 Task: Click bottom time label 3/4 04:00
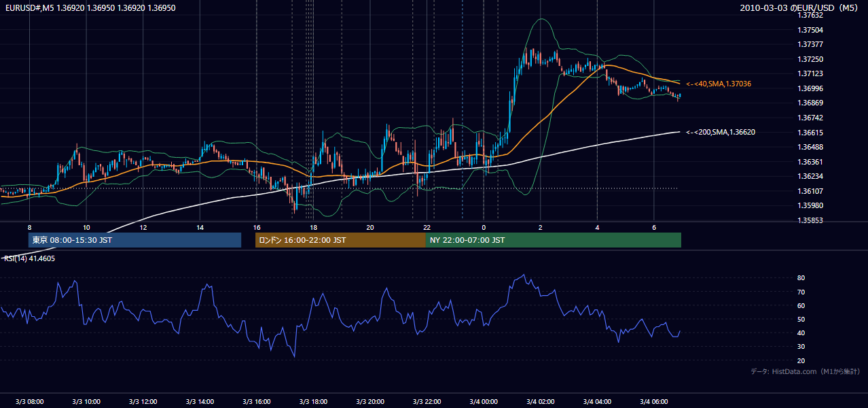(x=596, y=401)
